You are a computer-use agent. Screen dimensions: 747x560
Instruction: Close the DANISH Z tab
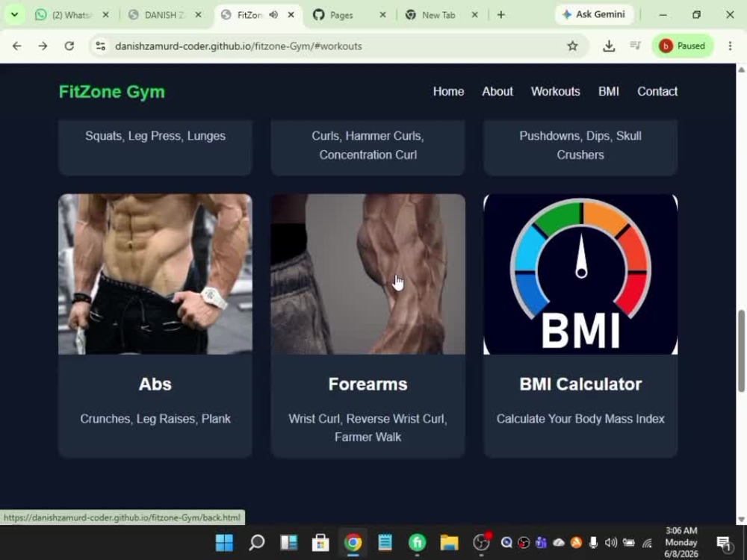coord(198,15)
